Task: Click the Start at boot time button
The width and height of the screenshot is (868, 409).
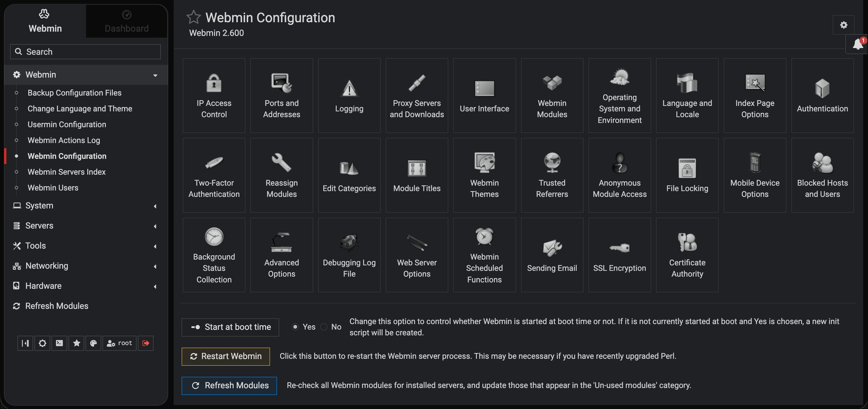Action: point(230,327)
